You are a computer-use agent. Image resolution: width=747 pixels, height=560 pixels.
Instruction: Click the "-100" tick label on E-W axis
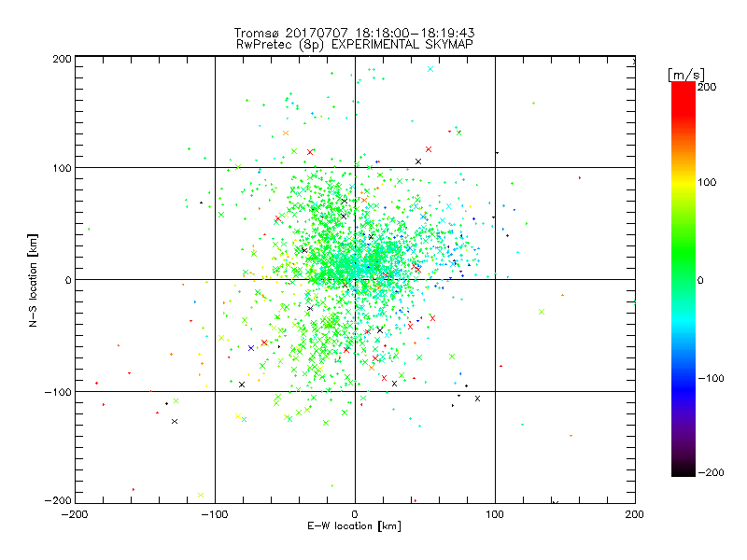pyautogui.click(x=215, y=514)
